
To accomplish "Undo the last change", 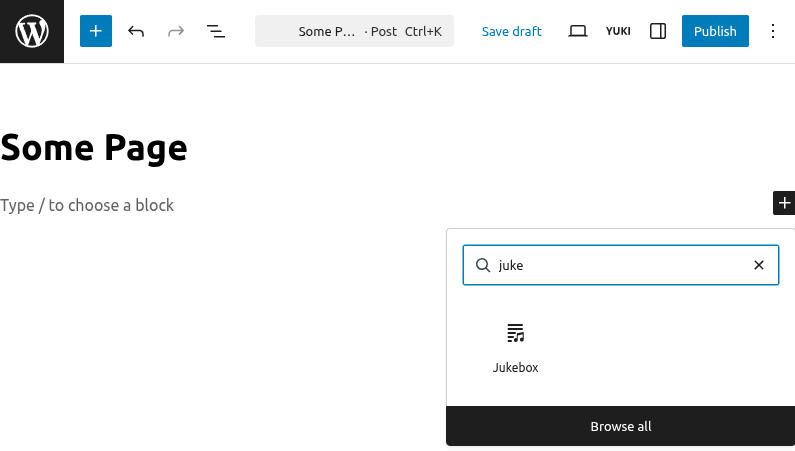I will [136, 31].
